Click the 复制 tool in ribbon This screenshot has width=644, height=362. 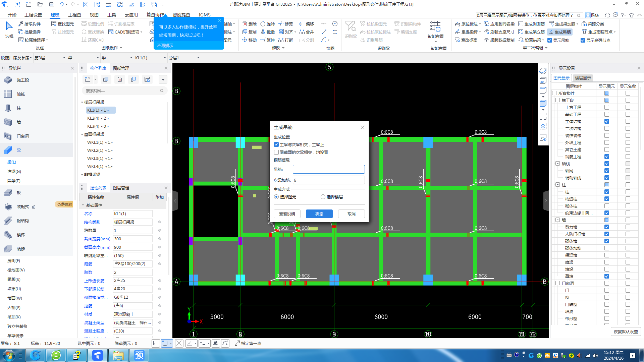pyautogui.click(x=250, y=32)
